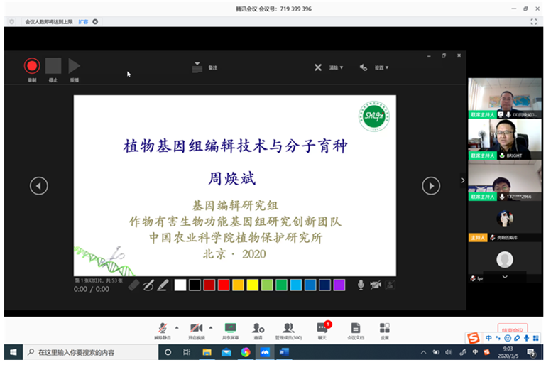
Task: Go to previous slide with left arrow
Action: [x=39, y=186]
